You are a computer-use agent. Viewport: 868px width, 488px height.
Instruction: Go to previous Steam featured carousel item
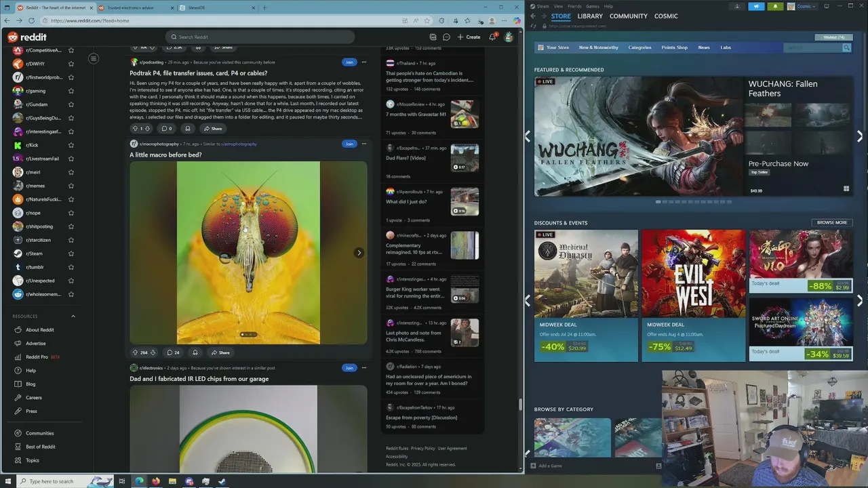528,136
